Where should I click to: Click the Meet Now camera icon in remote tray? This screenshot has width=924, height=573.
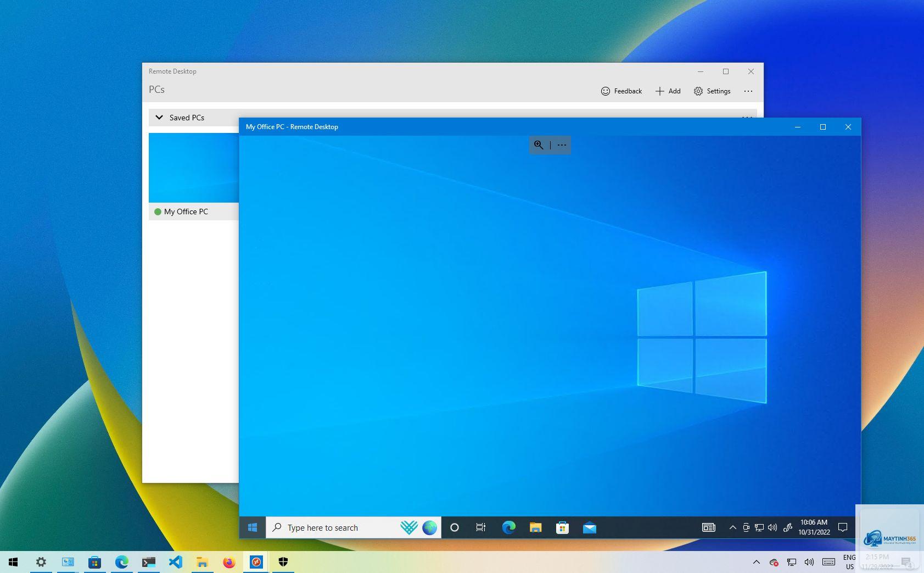(x=746, y=527)
